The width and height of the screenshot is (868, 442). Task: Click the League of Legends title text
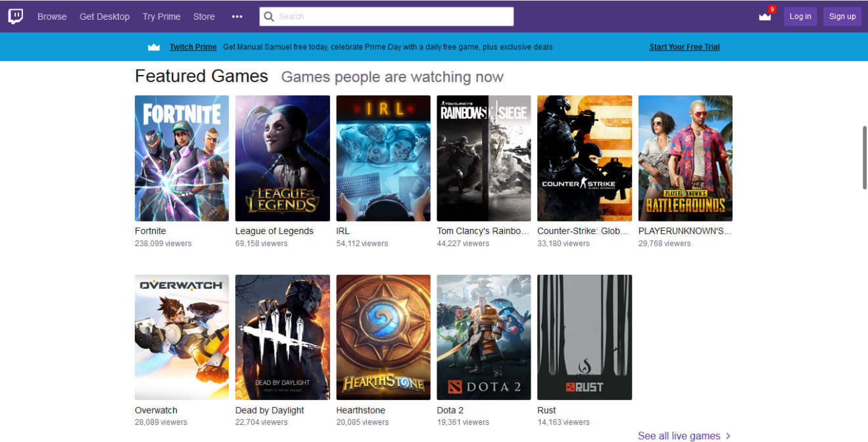point(274,231)
